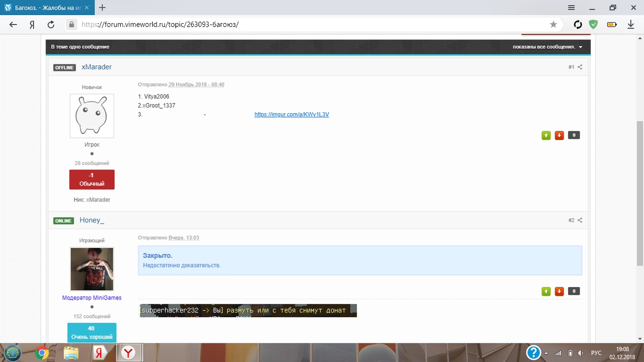This screenshot has width=644, height=362.
Task: Click the Yandex Browser Y taskbar icon
Action: pos(129,353)
